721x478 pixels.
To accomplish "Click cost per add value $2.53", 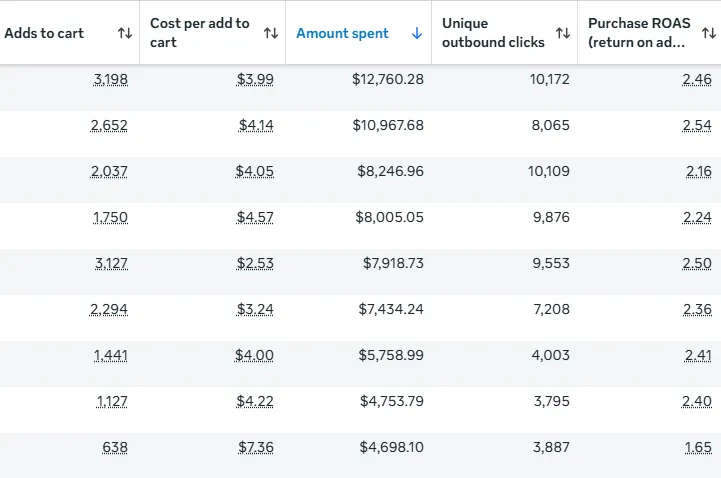I will pyautogui.click(x=255, y=263).
